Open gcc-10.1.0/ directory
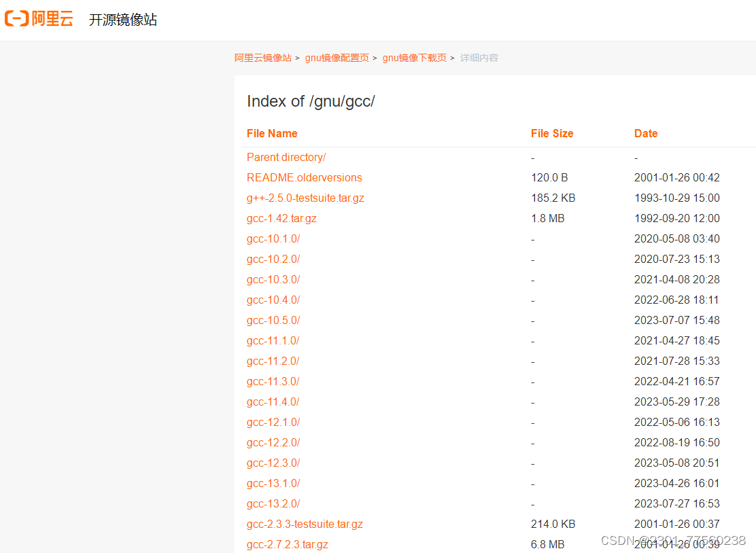 coord(273,239)
